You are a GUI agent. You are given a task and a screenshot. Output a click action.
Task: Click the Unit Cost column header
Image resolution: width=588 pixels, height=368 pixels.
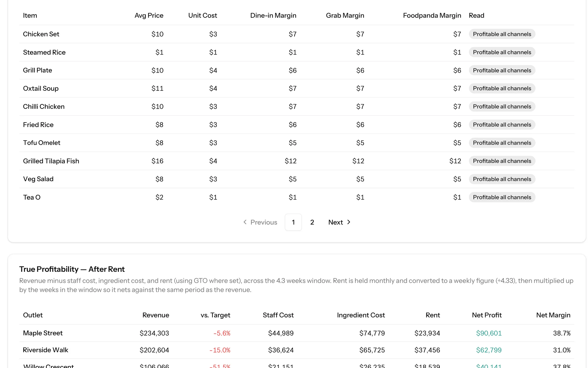(202, 15)
